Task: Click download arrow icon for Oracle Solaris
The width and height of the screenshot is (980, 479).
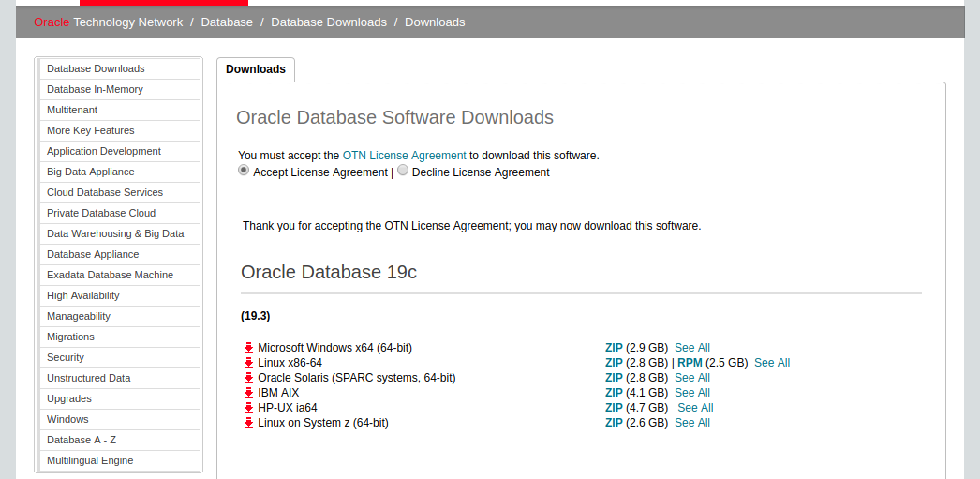Action: (248, 378)
